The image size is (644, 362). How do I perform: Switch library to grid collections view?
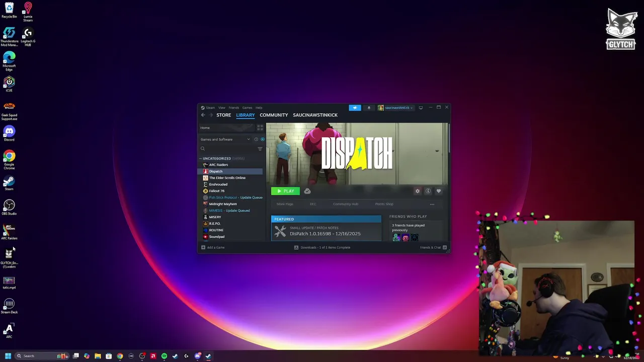tap(260, 128)
